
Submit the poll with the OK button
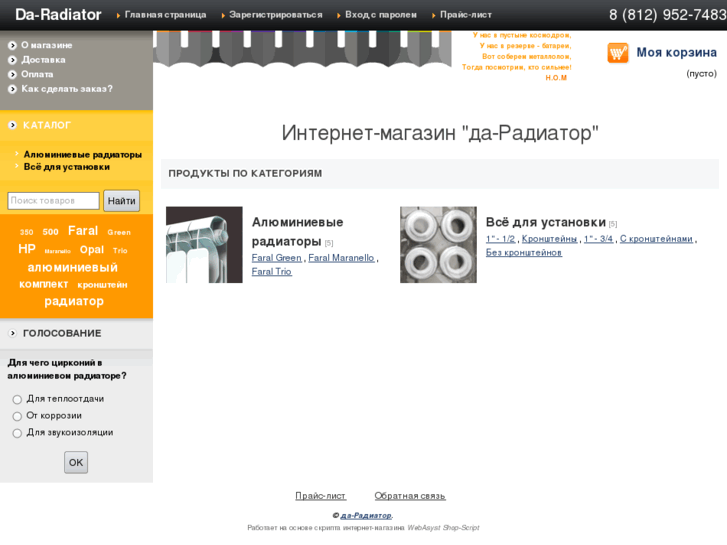[x=76, y=462]
